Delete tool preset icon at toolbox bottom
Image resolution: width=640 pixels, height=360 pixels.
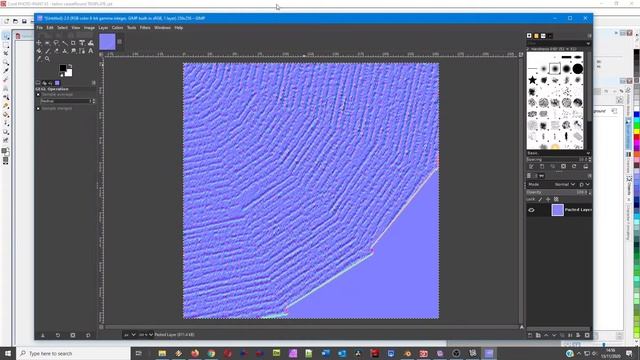pyautogui.click(x=73, y=335)
